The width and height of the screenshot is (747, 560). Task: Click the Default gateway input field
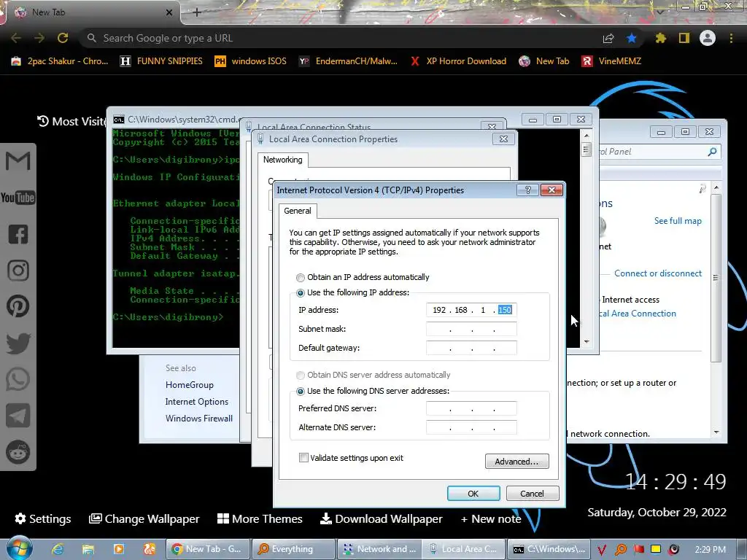471,348
